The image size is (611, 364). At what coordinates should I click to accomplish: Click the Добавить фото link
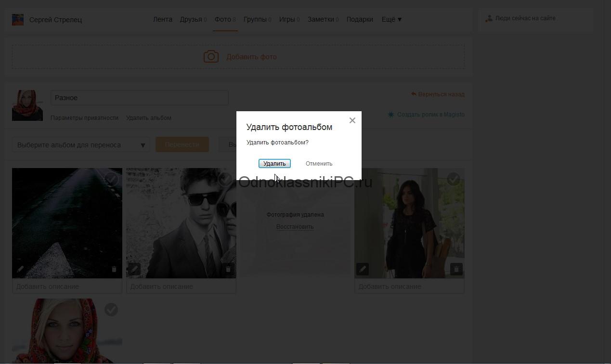(x=251, y=57)
